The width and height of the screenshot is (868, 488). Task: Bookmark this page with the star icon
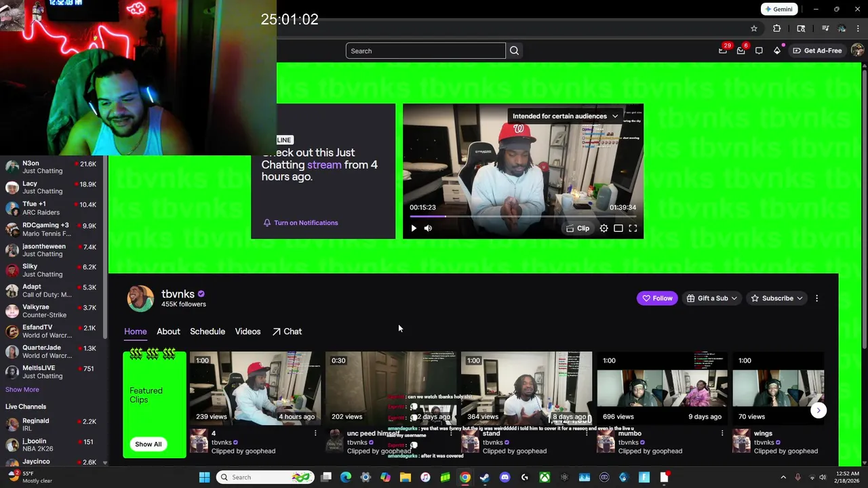tap(753, 28)
